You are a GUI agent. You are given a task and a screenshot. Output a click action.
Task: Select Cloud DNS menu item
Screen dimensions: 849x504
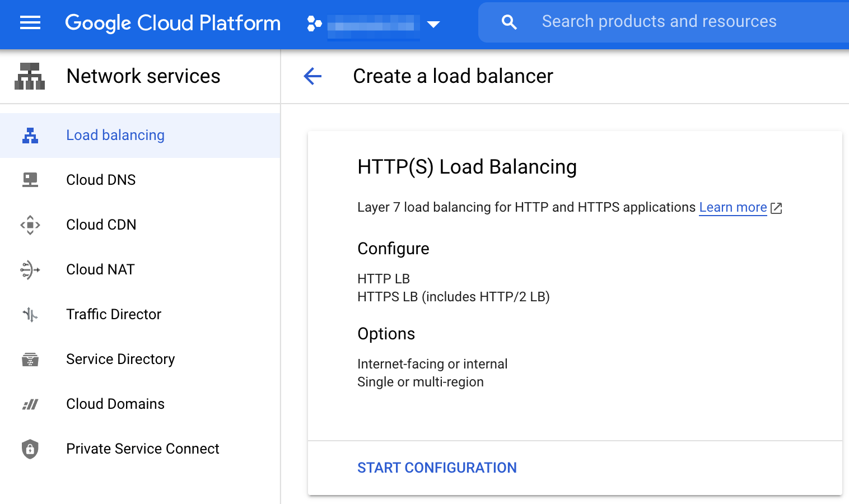[x=101, y=180]
